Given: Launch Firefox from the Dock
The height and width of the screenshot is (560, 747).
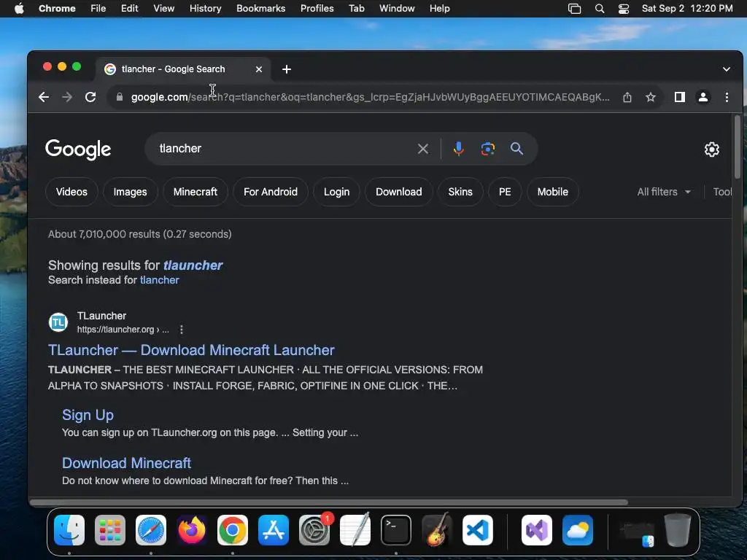Looking at the screenshot, I should point(192,530).
